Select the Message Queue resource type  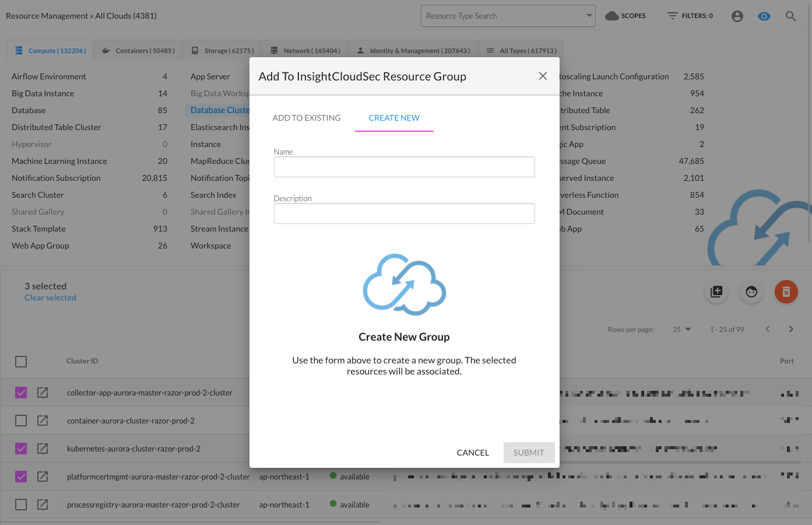pyautogui.click(x=582, y=161)
